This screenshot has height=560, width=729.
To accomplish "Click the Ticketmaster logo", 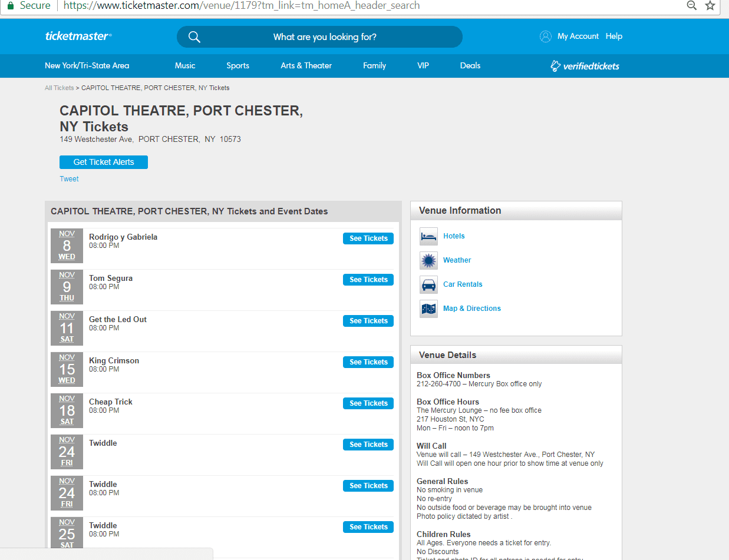I will (78, 36).
